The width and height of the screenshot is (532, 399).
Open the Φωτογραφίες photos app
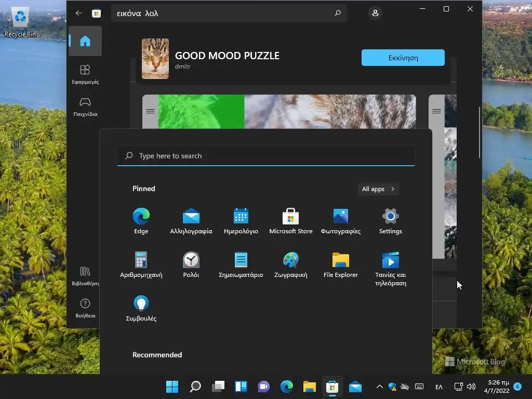(x=341, y=221)
